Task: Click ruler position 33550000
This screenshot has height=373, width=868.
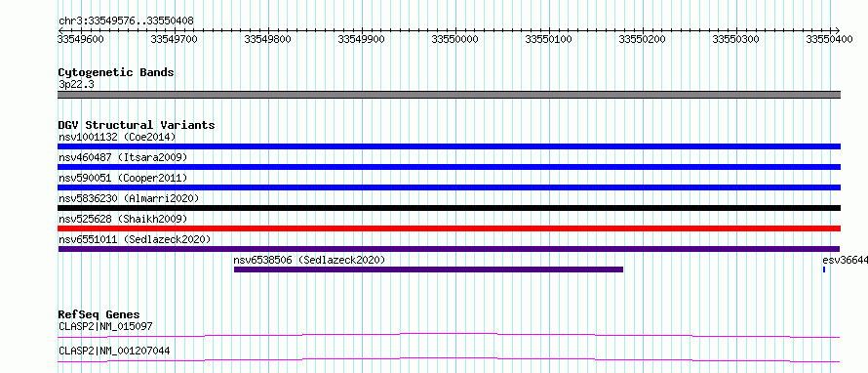Action: pyautogui.click(x=454, y=39)
